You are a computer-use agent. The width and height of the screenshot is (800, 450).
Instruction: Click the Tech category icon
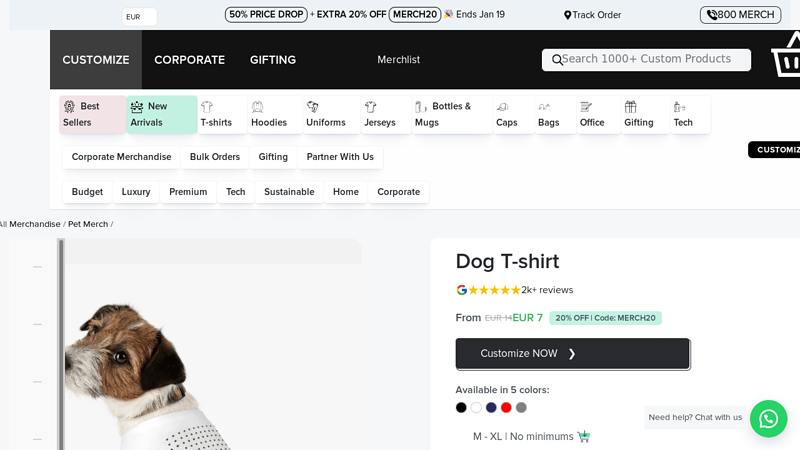pyautogui.click(x=680, y=107)
